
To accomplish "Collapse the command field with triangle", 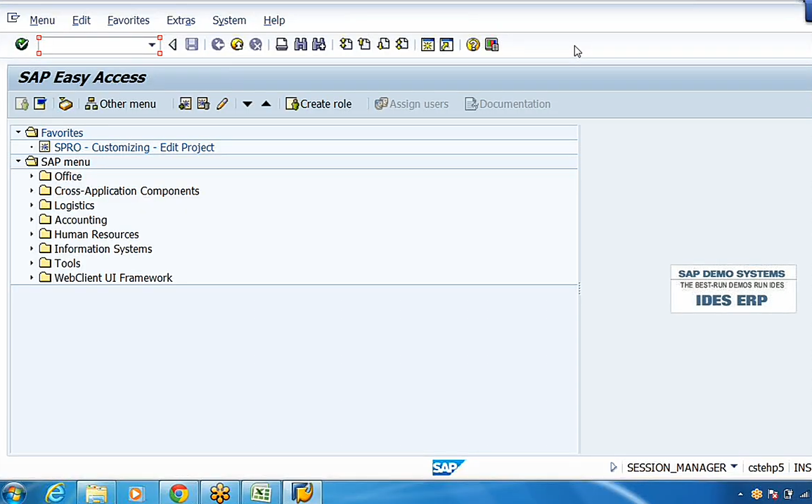I will pos(173,44).
